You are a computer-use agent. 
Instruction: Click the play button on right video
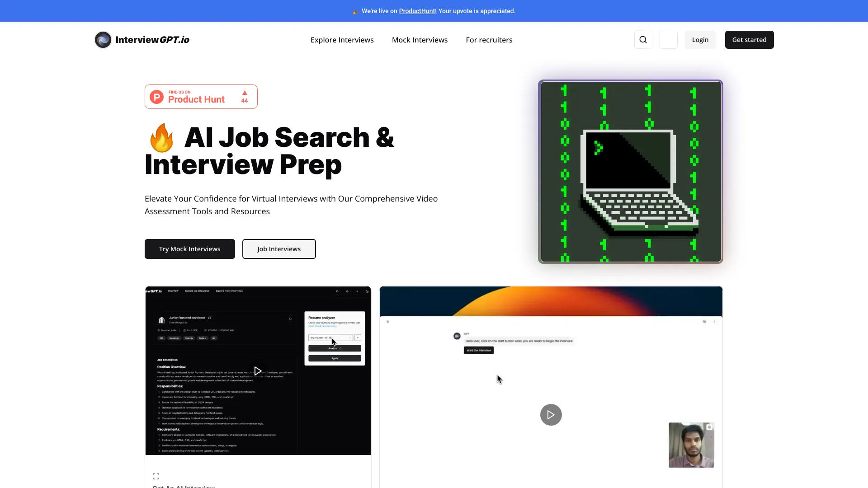coord(551,415)
